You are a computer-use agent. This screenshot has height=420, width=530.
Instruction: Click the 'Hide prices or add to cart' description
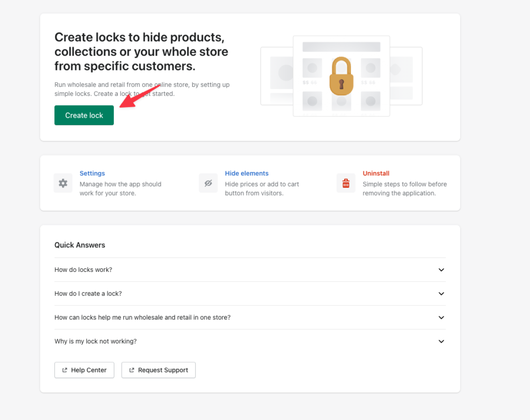tap(262, 189)
